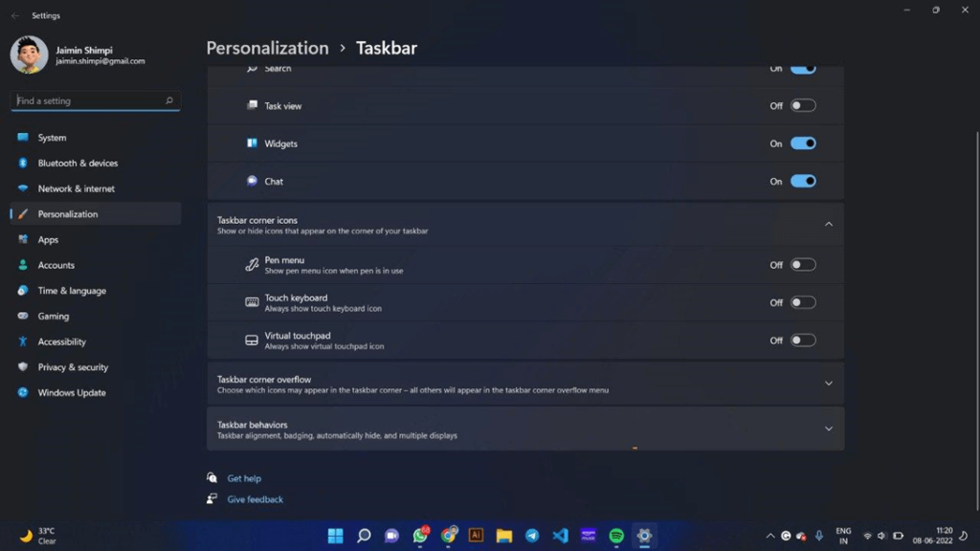
Task: Enable the Pen menu toggle
Action: click(803, 265)
